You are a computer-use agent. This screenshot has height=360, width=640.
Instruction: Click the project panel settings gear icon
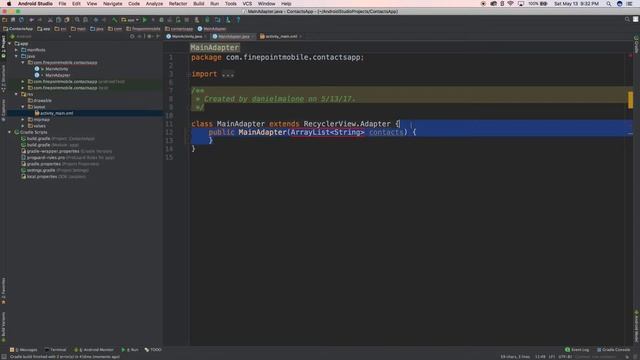coord(149,36)
